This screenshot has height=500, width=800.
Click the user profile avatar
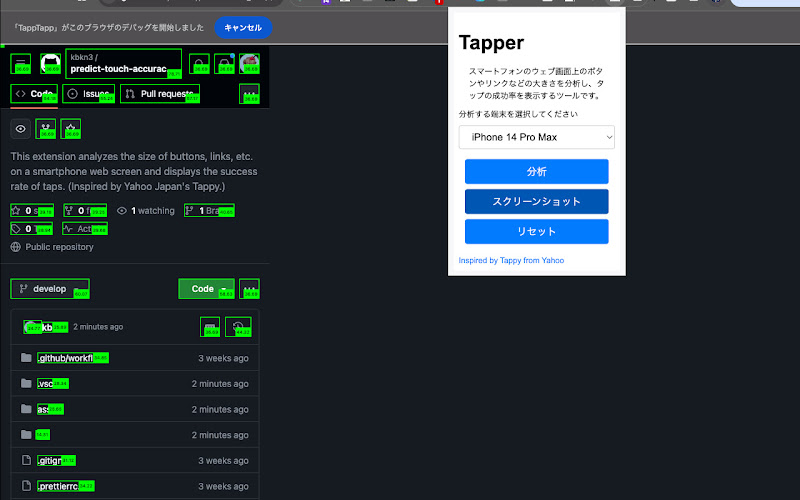(x=249, y=64)
